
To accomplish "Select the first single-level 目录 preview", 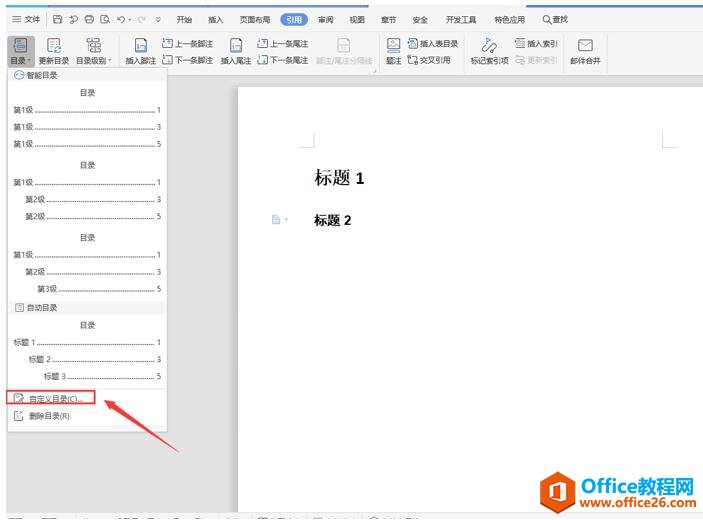I will (87, 118).
